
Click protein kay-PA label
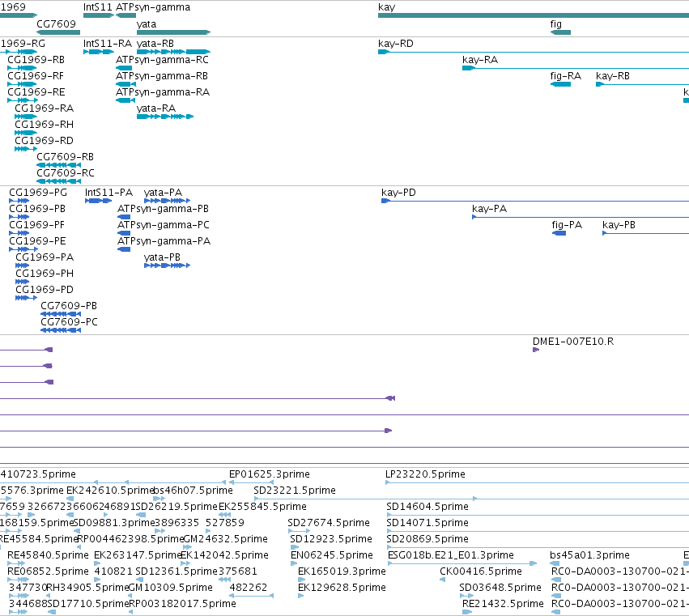point(490,209)
